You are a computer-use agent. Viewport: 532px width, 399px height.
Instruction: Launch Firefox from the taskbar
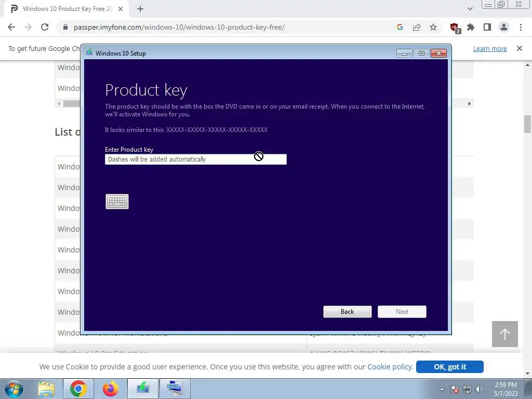point(111,389)
